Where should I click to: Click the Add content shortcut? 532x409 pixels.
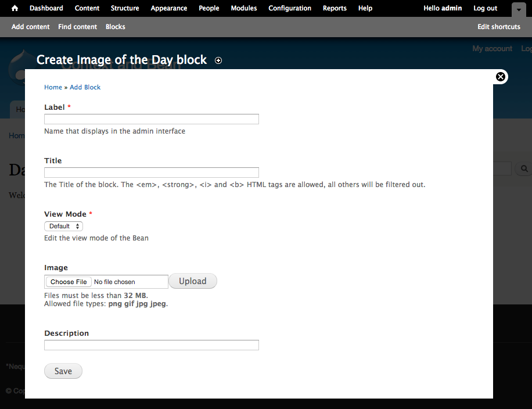pyautogui.click(x=30, y=26)
